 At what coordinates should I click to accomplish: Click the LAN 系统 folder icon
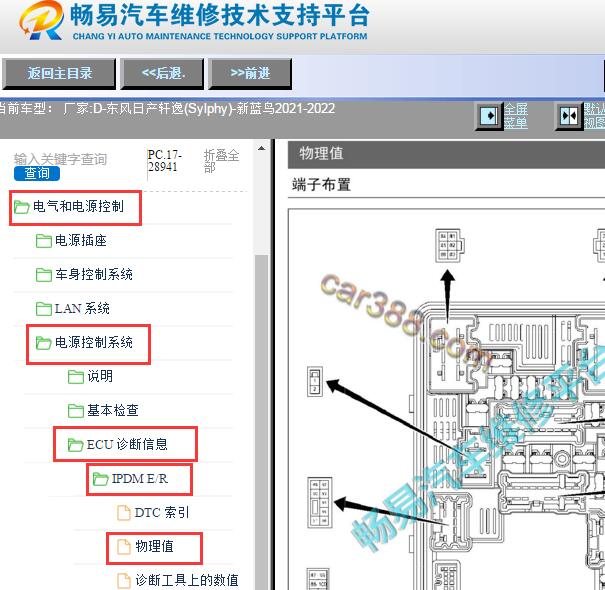tap(44, 309)
